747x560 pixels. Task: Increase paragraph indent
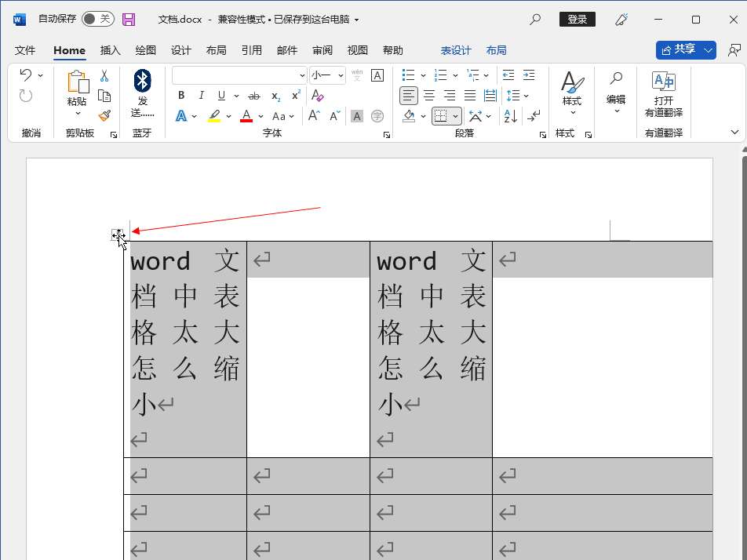point(529,75)
